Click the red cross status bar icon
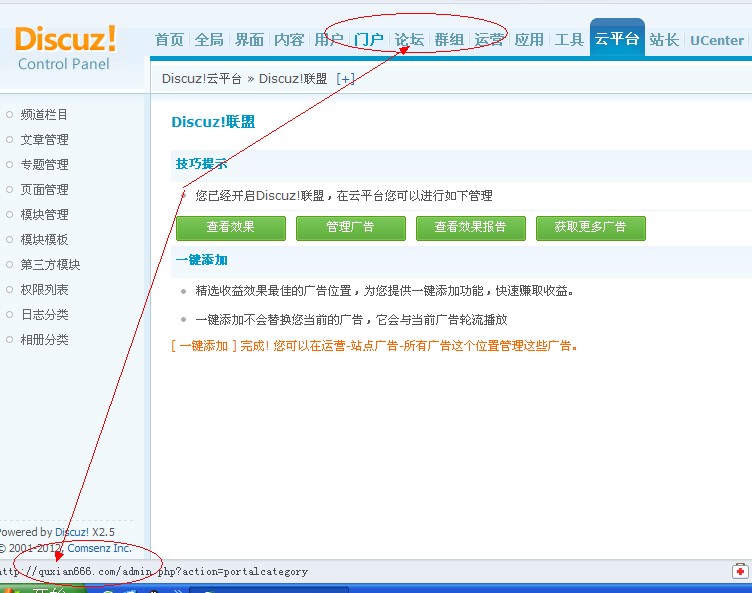Image resolution: width=752 pixels, height=593 pixels. tap(740, 571)
